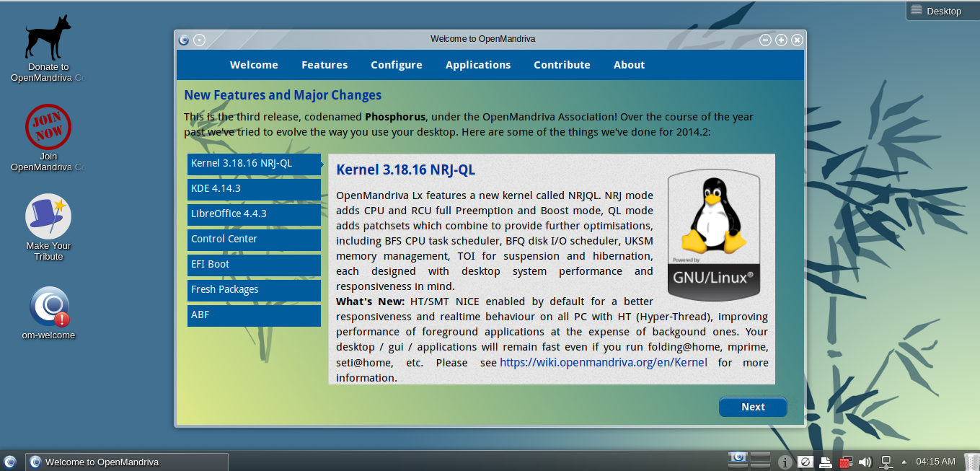Click the 04:15 AM clock
The image size is (980, 471).
click(x=935, y=462)
